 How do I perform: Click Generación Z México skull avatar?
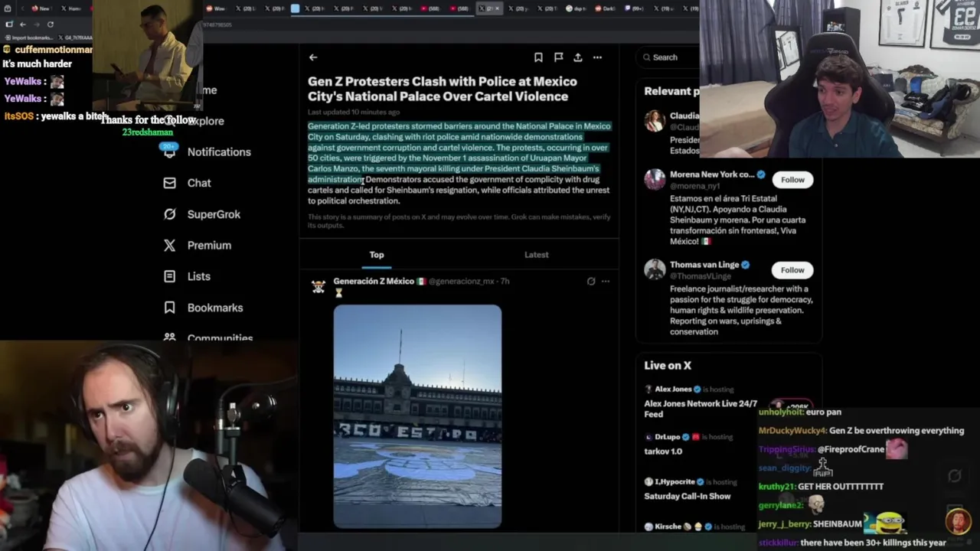click(318, 287)
